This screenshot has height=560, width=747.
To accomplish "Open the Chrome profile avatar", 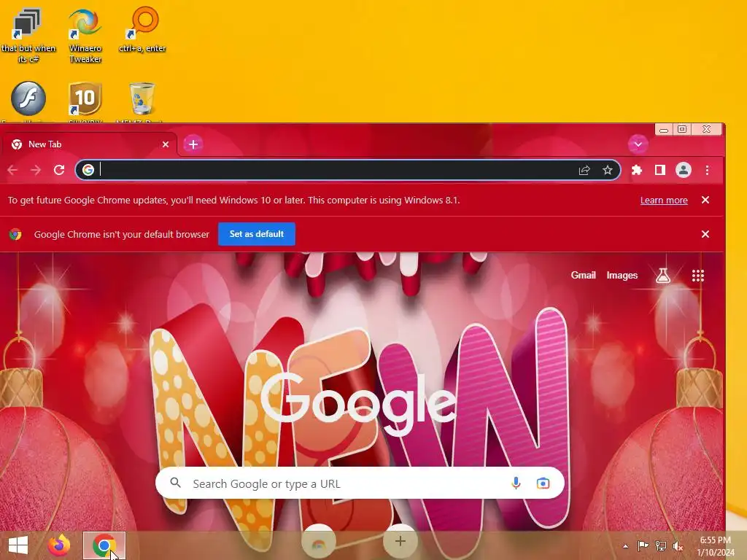I will point(683,170).
